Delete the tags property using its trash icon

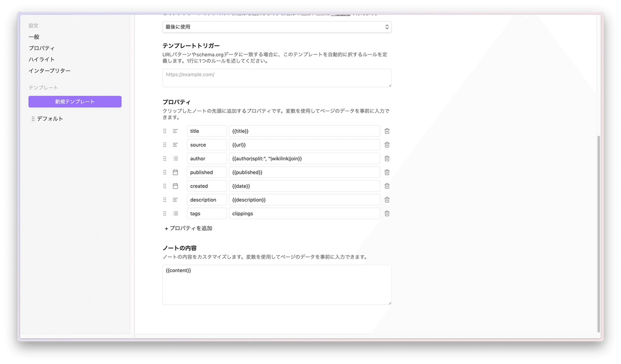(387, 213)
